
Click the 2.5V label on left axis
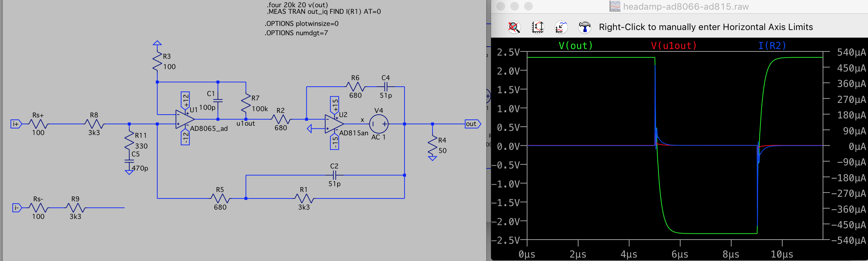point(508,52)
